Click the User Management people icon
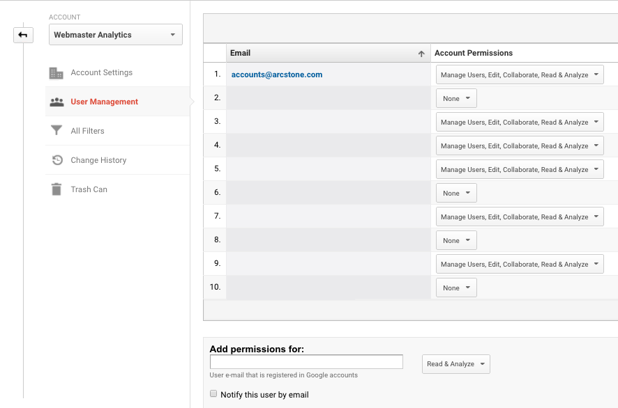The height and width of the screenshot is (408, 618). 56,102
